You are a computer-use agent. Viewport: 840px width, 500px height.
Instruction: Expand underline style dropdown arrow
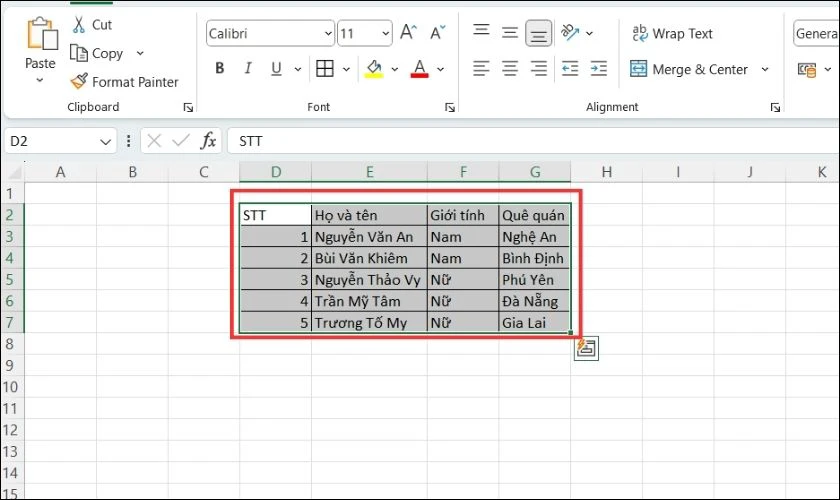coord(298,69)
